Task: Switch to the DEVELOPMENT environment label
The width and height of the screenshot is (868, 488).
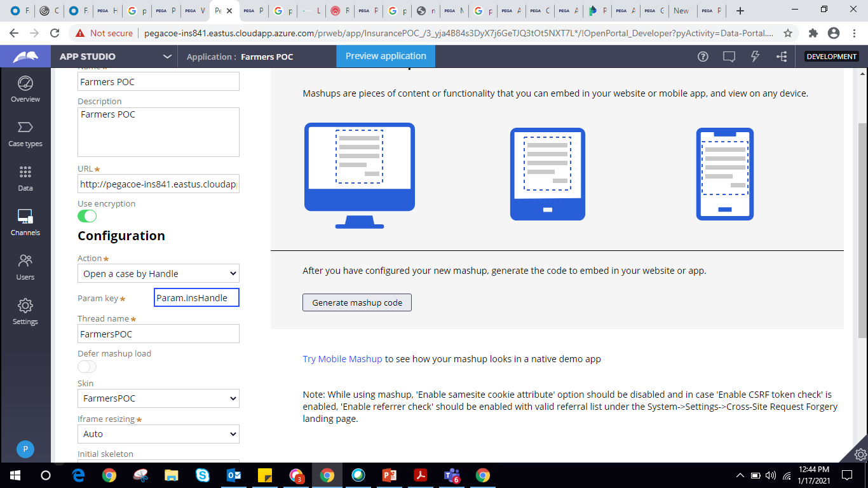Action: [x=831, y=56]
